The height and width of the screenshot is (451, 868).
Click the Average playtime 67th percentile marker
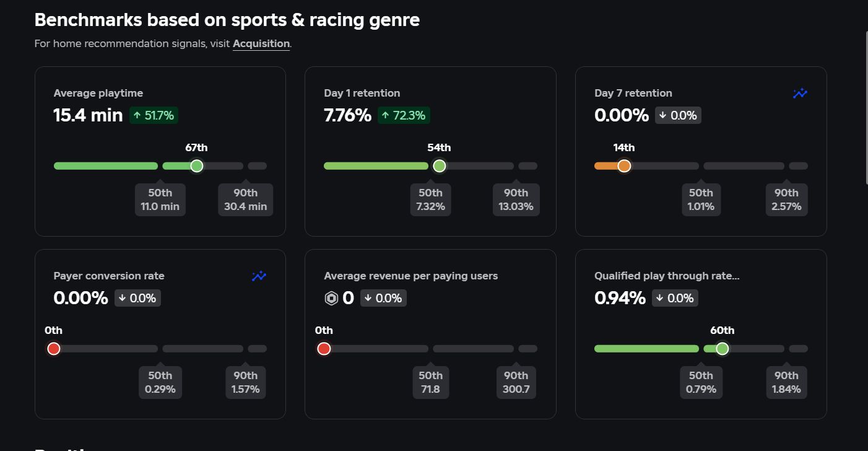[197, 166]
